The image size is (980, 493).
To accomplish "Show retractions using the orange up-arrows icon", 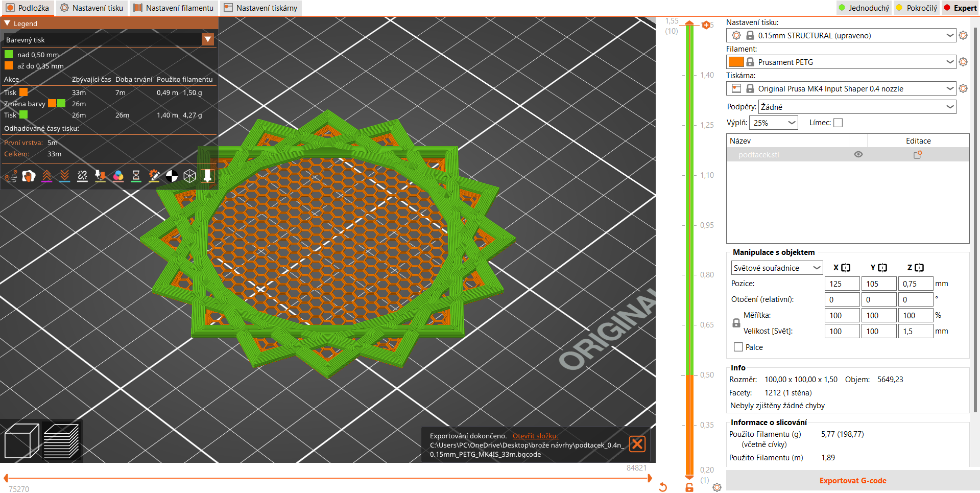I will click(47, 176).
